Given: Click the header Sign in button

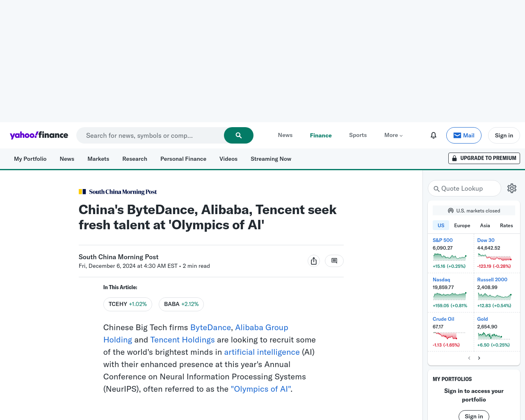Looking at the screenshot, I should [x=504, y=135].
